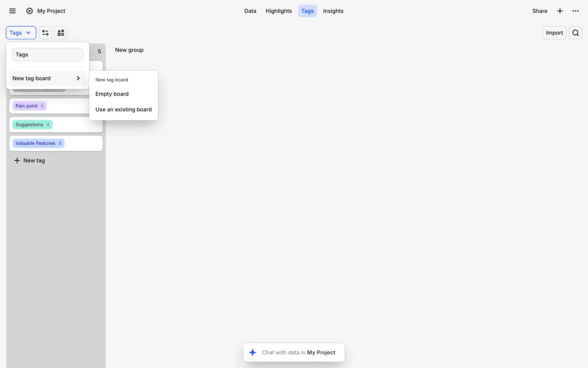Open the hamburger navigation menu
The height and width of the screenshot is (368, 588).
pos(12,11)
